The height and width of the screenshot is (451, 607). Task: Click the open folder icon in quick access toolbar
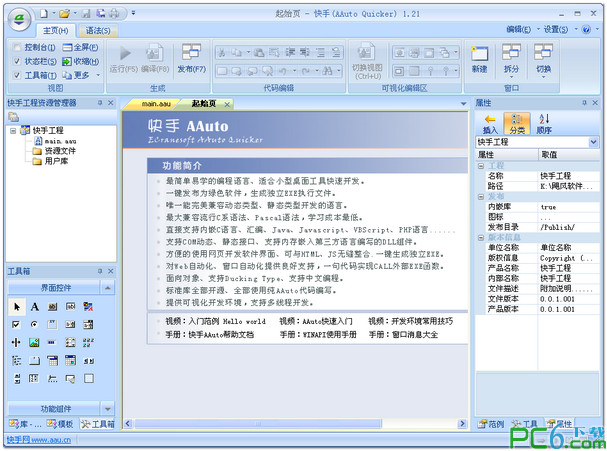pyautogui.click(x=64, y=14)
